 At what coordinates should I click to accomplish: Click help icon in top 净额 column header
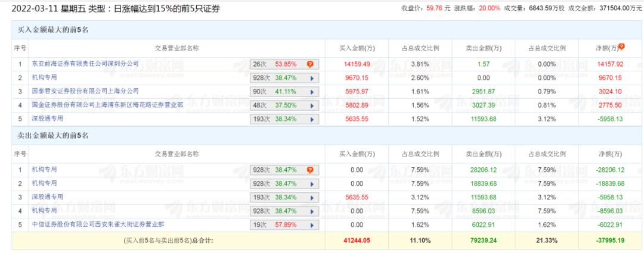[x=621, y=46]
